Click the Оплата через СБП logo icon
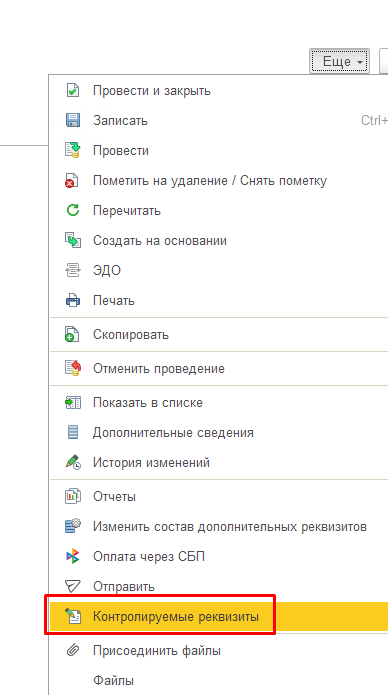This screenshot has height=695, width=388. point(72,557)
